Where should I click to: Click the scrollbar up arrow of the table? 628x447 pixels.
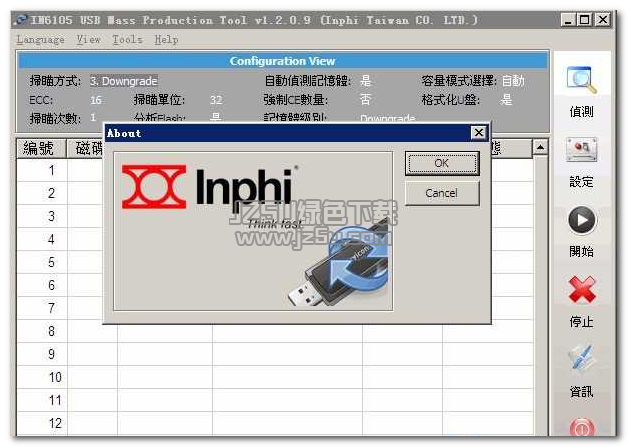click(x=540, y=148)
